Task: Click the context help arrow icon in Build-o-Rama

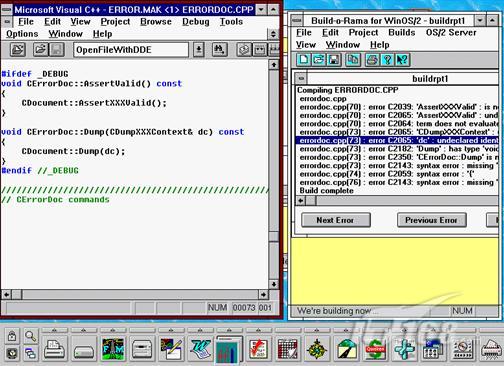Action: [402, 60]
